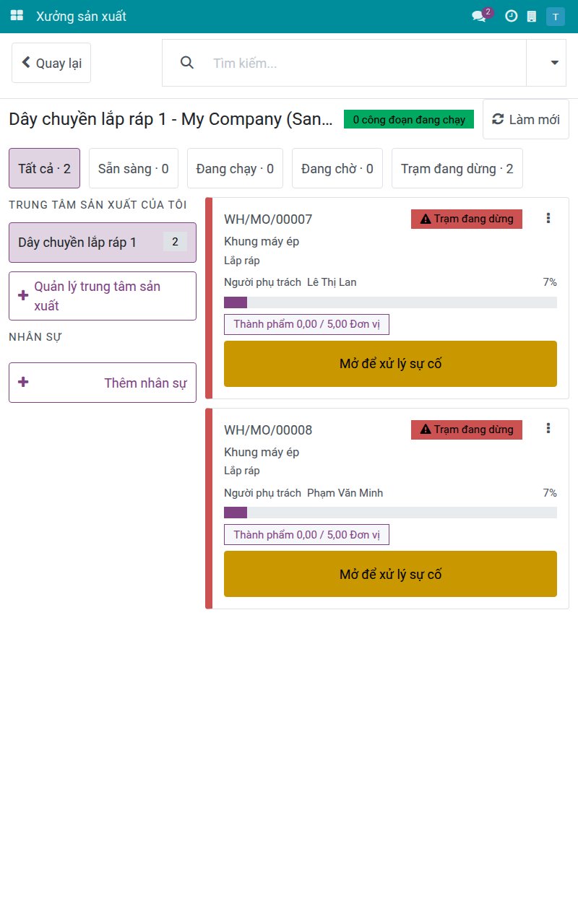578x924 pixels.
Task: Click the company building icon
Action: click(532, 16)
